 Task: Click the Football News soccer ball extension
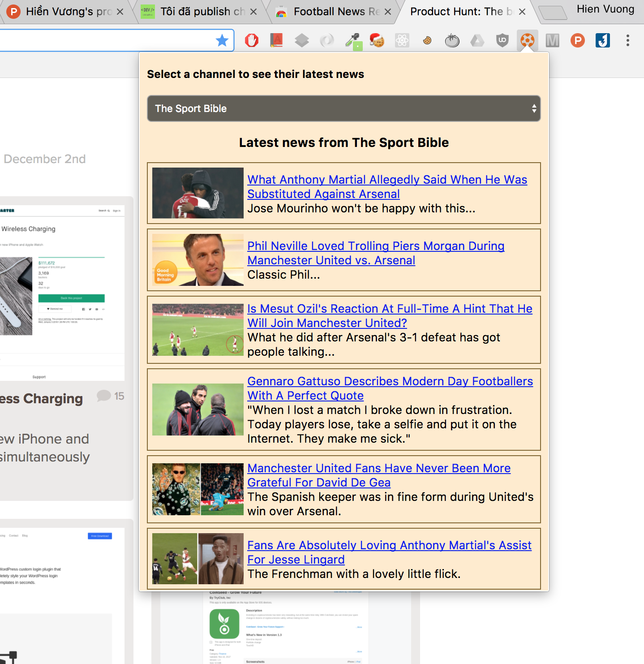(x=528, y=41)
